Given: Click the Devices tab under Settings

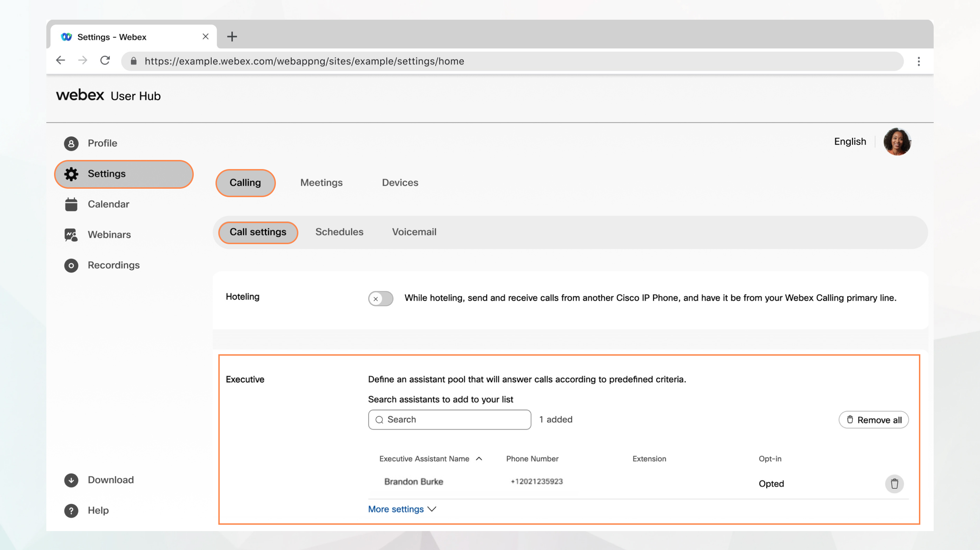Looking at the screenshot, I should [400, 183].
